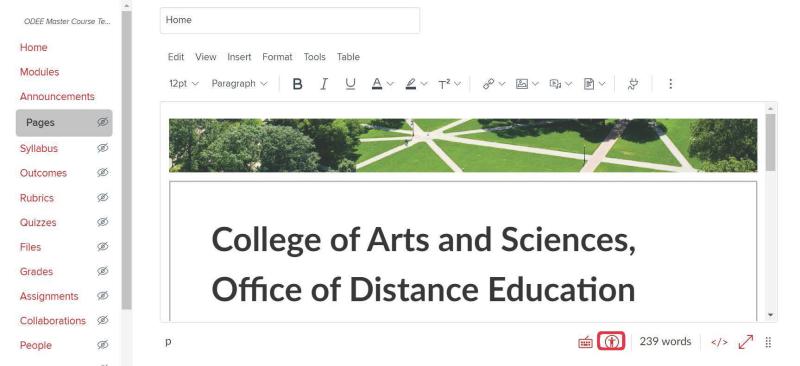The height and width of the screenshot is (366, 800).
Task: Open the font size 12pt dropdown
Action: (184, 84)
